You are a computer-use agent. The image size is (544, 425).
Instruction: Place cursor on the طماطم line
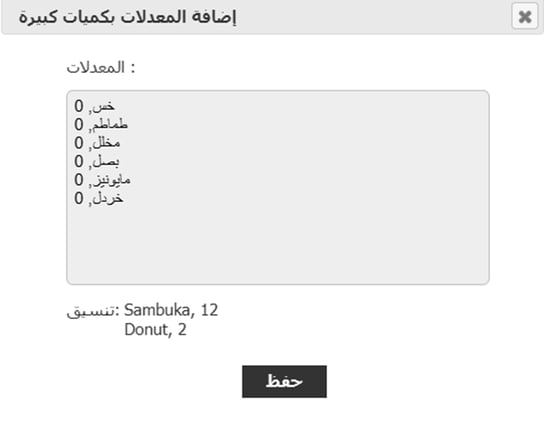point(101,124)
